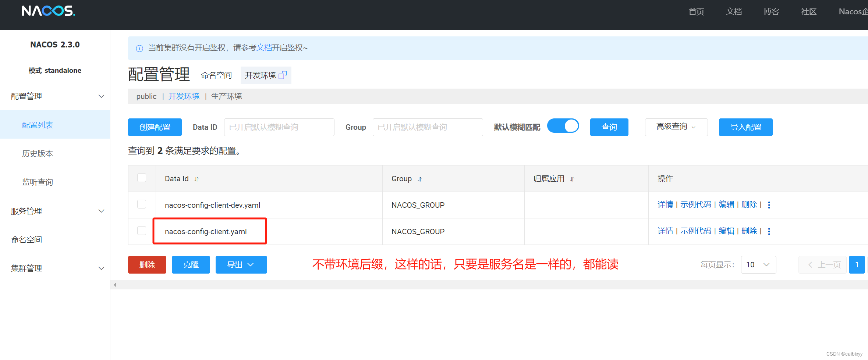The width and height of the screenshot is (868, 360).
Task: Click the Data ID search input
Action: coord(279,127)
